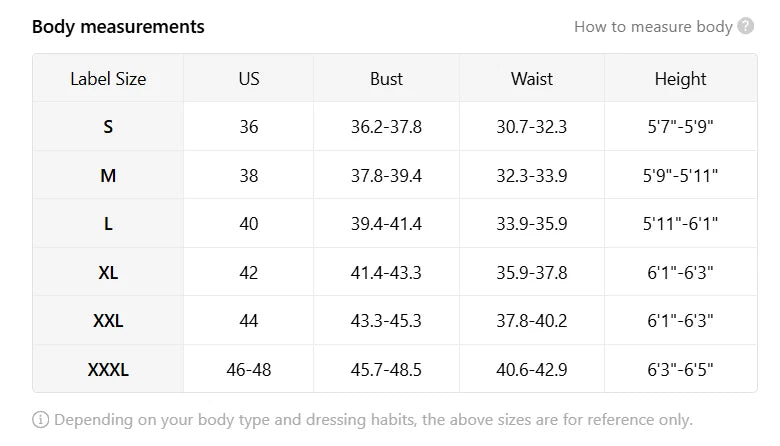Screen dimensions: 780x446
Task: Click the reference-only disclaimer text
Action: (373, 420)
